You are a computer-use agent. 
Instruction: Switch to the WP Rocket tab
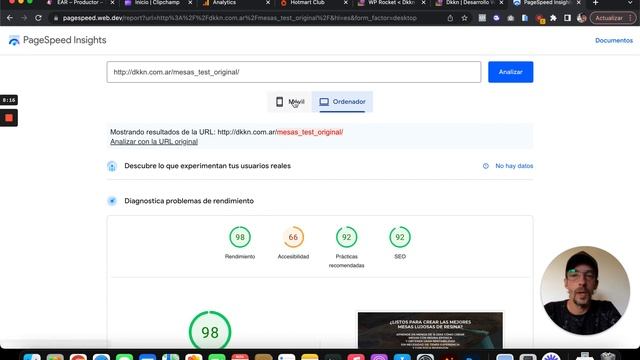click(x=391, y=3)
